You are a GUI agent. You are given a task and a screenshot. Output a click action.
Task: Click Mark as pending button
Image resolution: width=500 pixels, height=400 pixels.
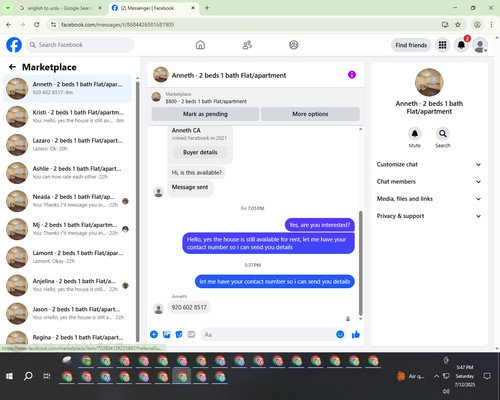(x=205, y=114)
